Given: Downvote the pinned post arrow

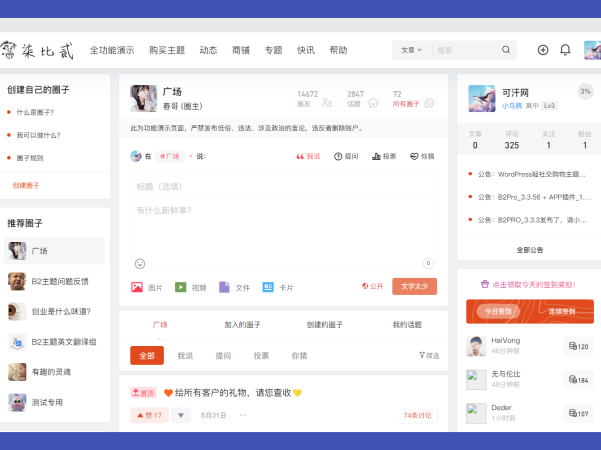Looking at the screenshot, I should [x=181, y=415].
